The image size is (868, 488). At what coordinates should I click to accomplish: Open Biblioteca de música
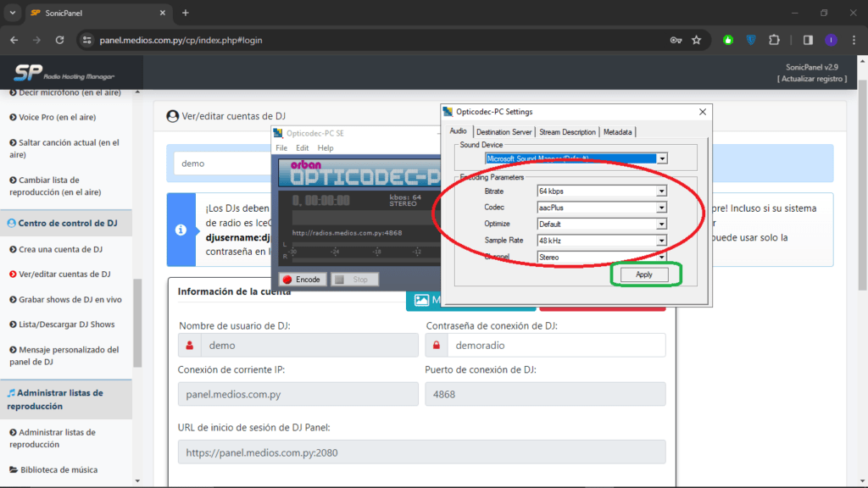click(53, 469)
